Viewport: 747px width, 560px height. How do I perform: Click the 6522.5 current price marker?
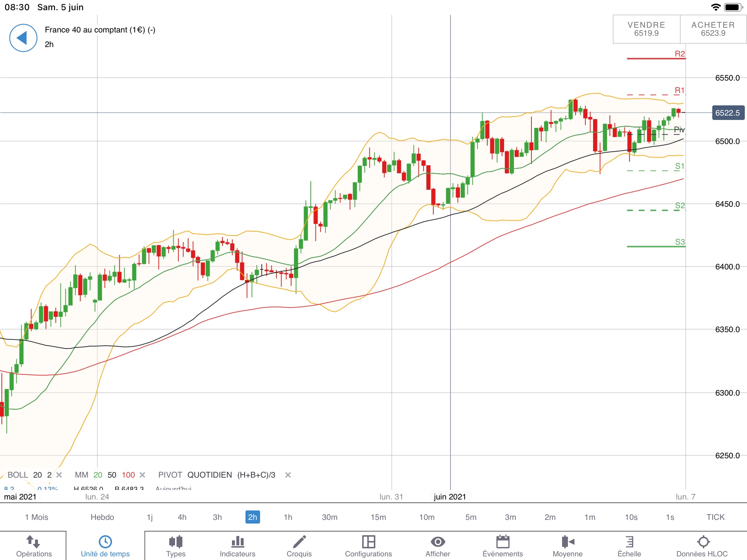728,113
